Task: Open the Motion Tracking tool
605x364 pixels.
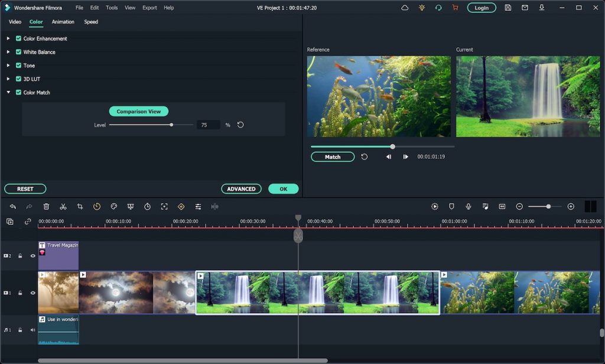Action: click(165, 206)
